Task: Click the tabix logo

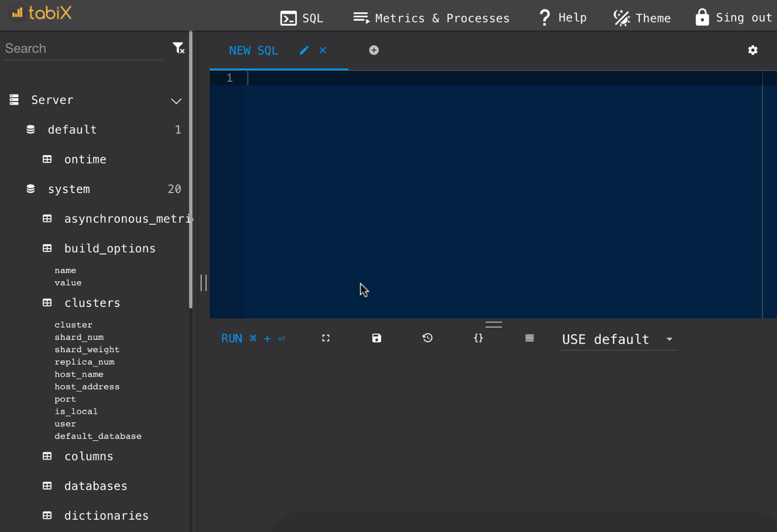Action: tap(40, 13)
